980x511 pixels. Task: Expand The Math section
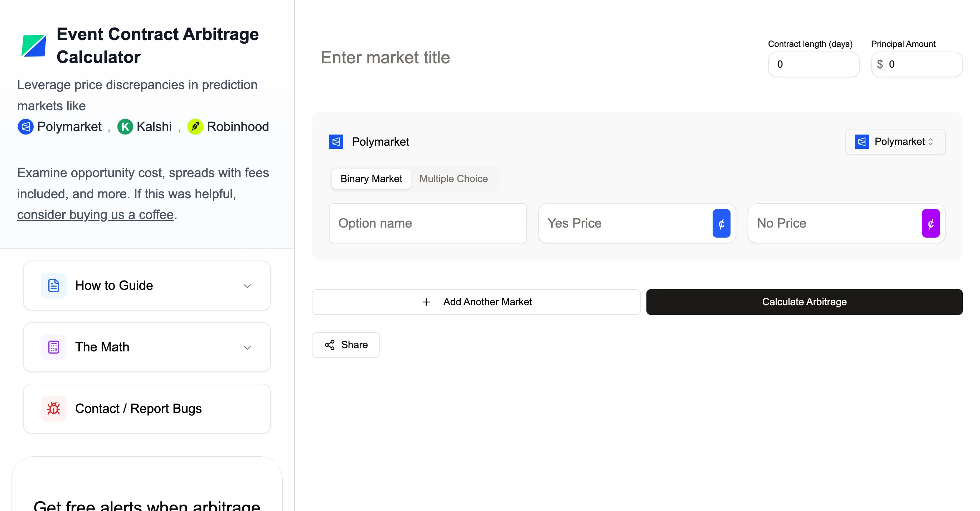147,347
